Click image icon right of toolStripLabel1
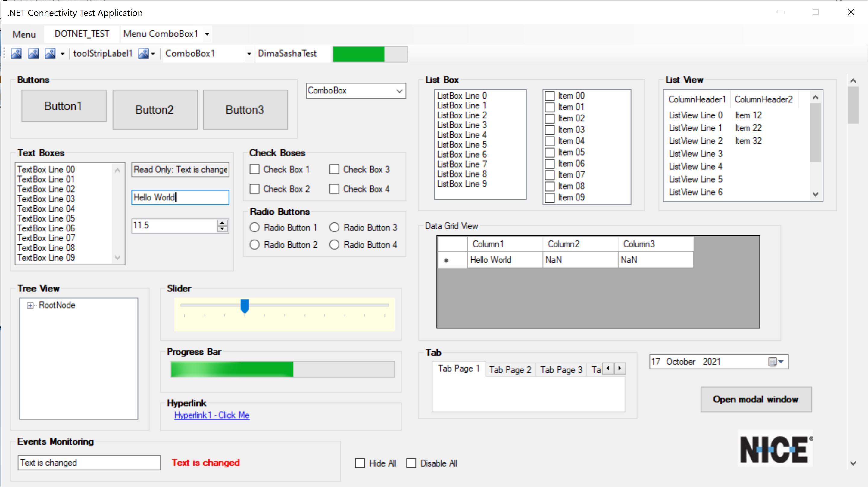The height and width of the screenshot is (487, 868). point(144,54)
